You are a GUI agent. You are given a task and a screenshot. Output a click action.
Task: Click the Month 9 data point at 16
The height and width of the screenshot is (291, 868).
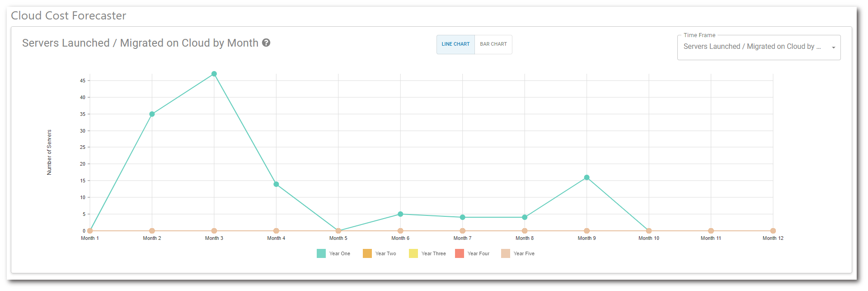(x=586, y=177)
